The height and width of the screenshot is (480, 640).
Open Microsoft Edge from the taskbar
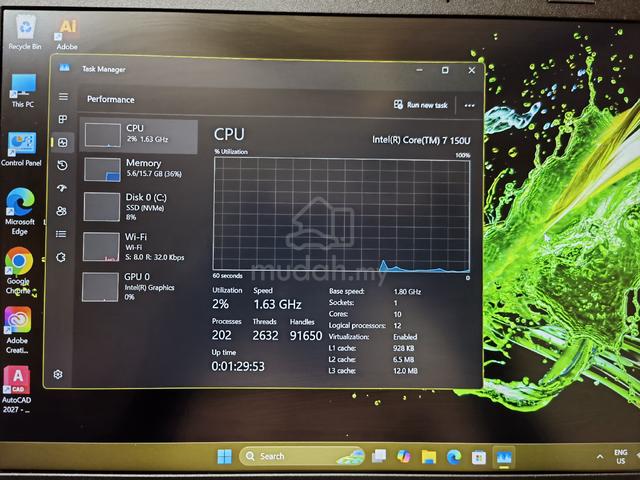pyautogui.click(x=453, y=457)
